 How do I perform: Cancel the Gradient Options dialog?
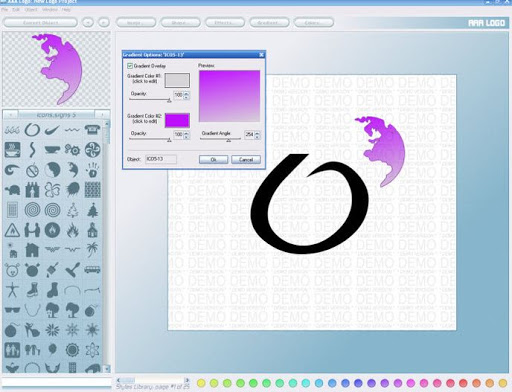tap(246, 160)
